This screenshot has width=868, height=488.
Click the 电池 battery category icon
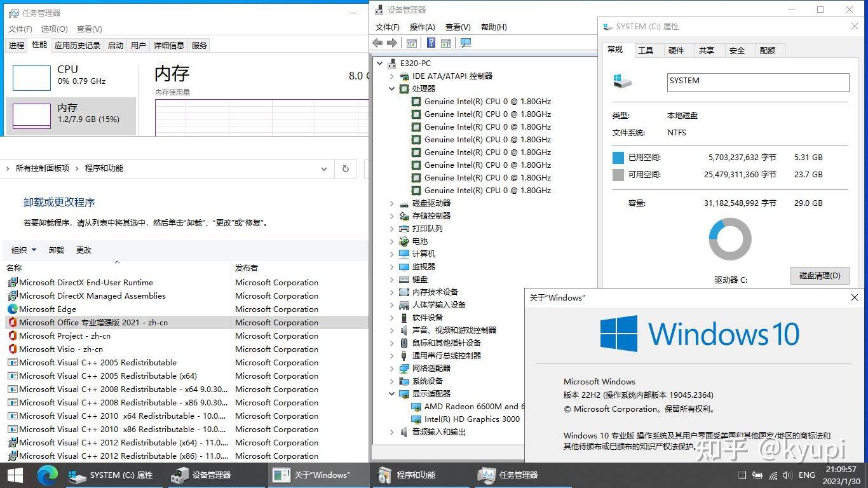tap(404, 241)
